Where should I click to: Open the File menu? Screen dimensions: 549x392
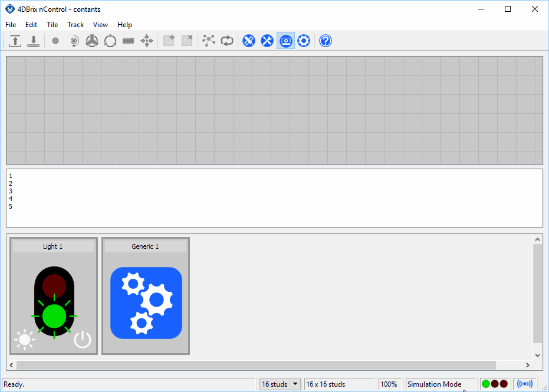[11, 25]
